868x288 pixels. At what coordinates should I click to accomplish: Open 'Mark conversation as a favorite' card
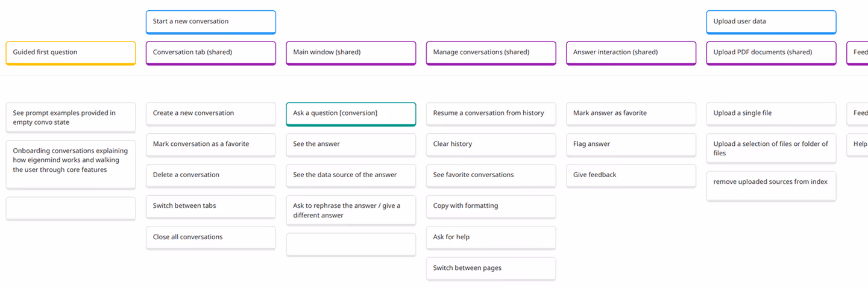tap(210, 145)
